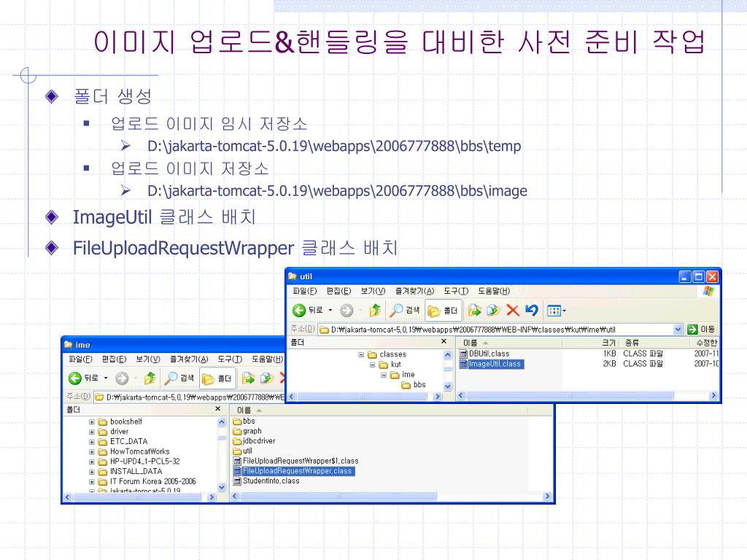Toggle the 폴더 folders pane in ime window
Screen dimensions: 747x560
coord(217,378)
